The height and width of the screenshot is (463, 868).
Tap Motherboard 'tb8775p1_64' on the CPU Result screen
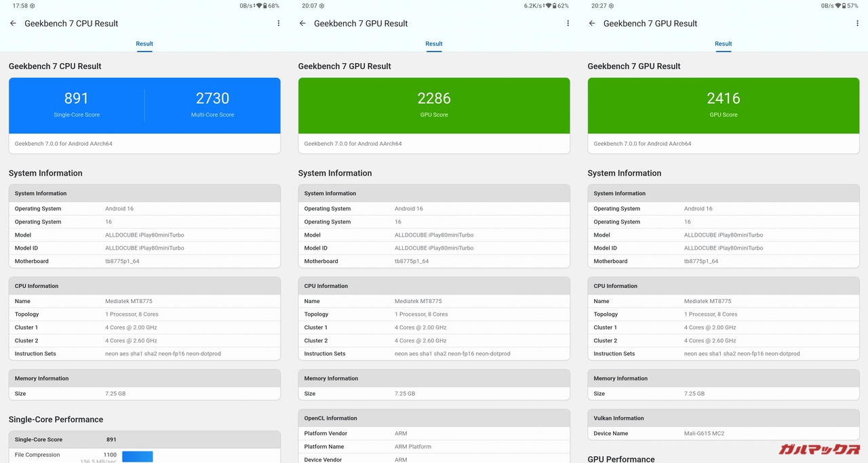(x=122, y=261)
